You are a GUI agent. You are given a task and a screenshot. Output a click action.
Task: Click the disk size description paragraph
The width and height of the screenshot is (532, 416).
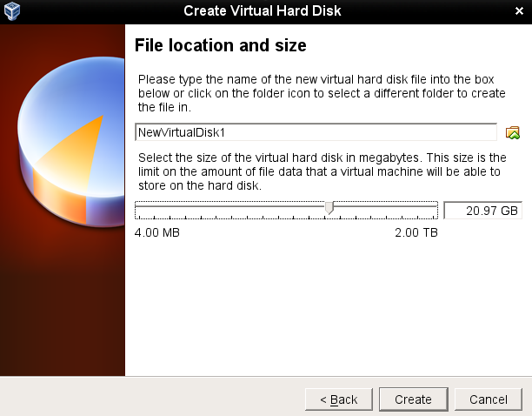[319, 171]
